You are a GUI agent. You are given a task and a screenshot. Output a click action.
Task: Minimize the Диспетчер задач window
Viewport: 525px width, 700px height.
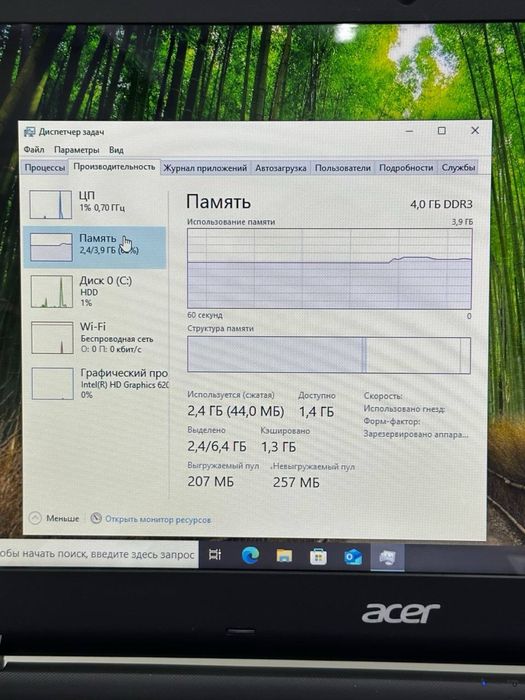[x=409, y=131]
